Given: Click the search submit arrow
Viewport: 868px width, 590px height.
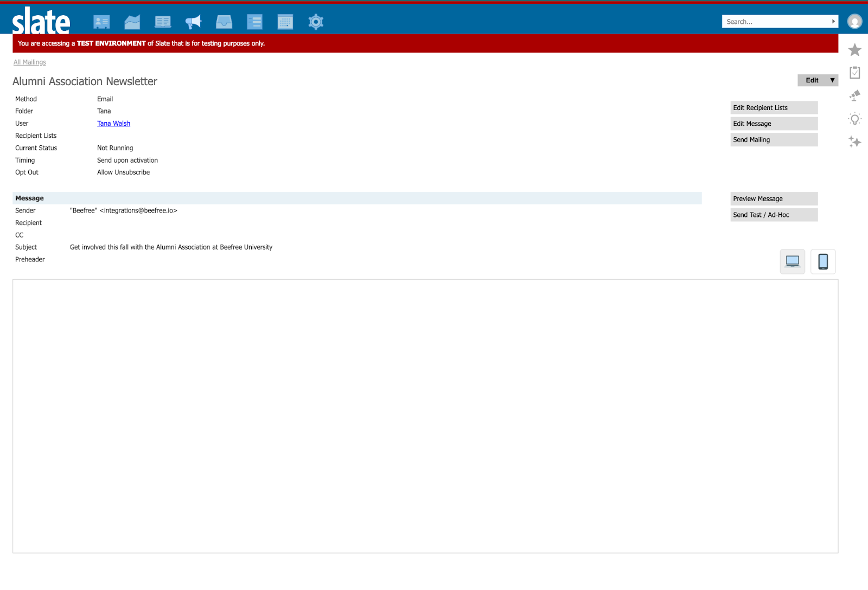Looking at the screenshot, I should 833,22.
